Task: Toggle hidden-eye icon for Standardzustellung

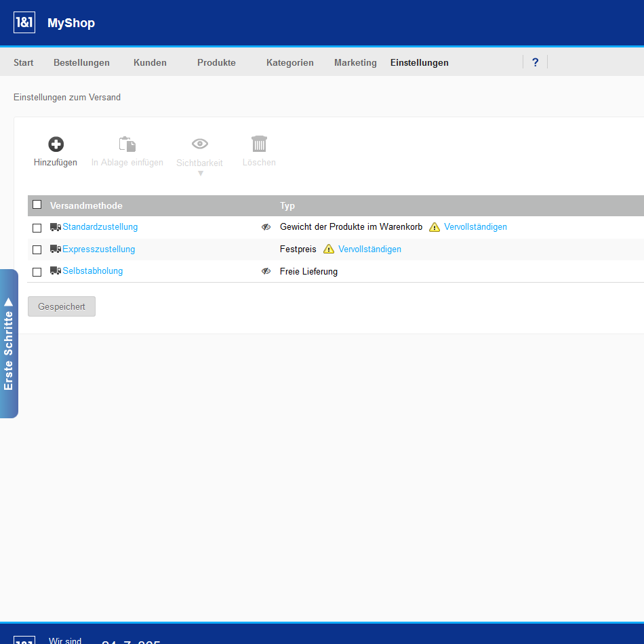Action: 266,227
